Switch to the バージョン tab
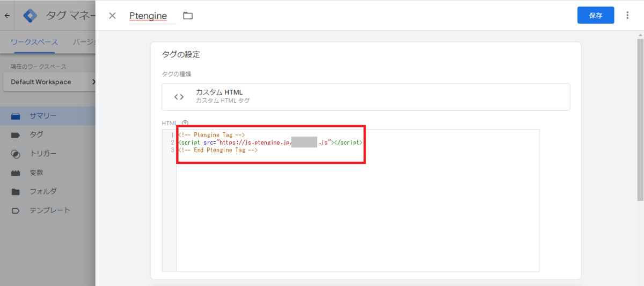The image size is (644, 286). pos(84,42)
